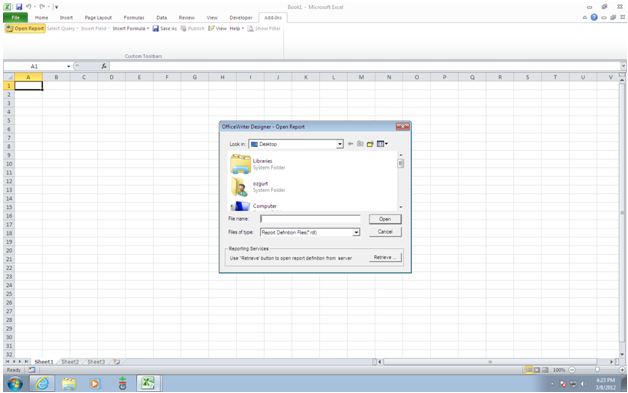The height and width of the screenshot is (393, 628).
Task: Open the Files of type dropdown
Action: coord(356,232)
